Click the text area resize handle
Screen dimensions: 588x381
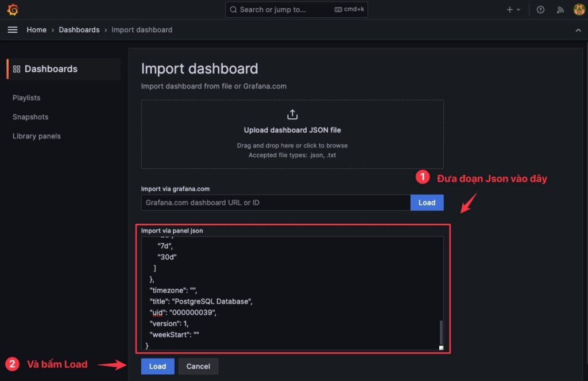click(x=441, y=348)
